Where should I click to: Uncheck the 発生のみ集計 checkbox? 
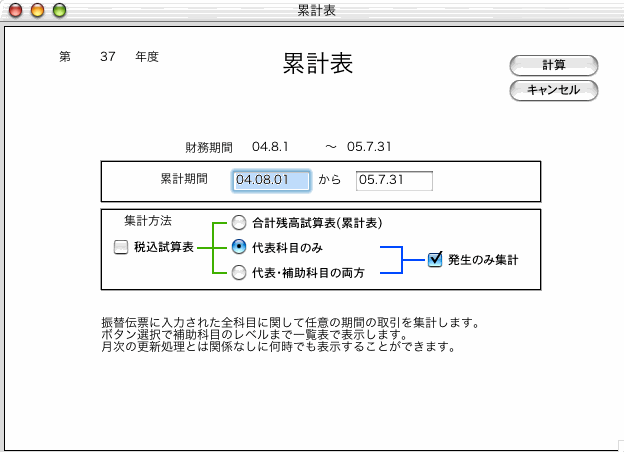pos(435,259)
